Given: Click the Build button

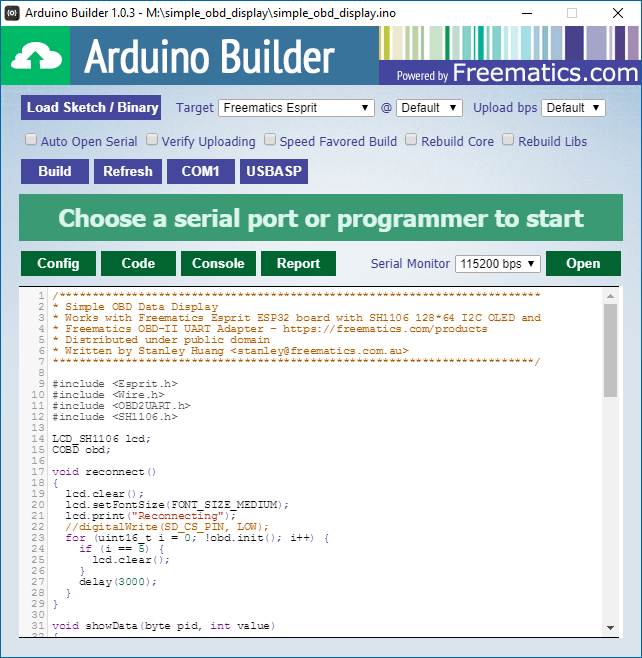Looking at the screenshot, I should pyautogui.click(x=55, y=171).
